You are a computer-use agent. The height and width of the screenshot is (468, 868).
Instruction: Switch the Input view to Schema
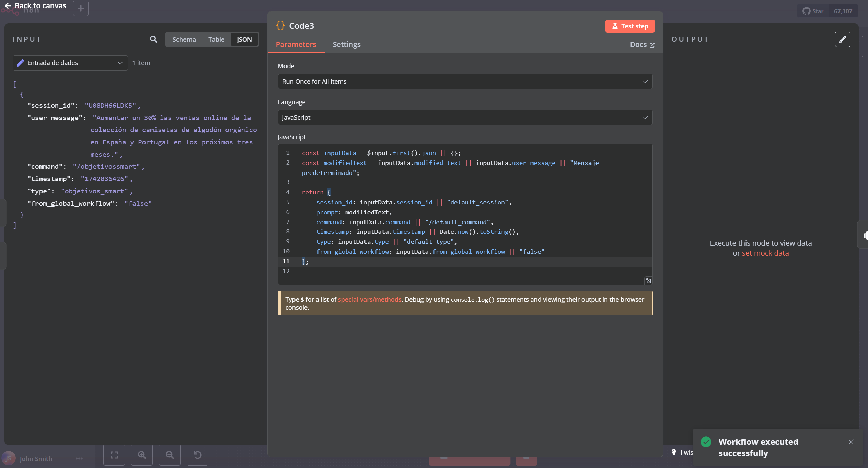184,39
